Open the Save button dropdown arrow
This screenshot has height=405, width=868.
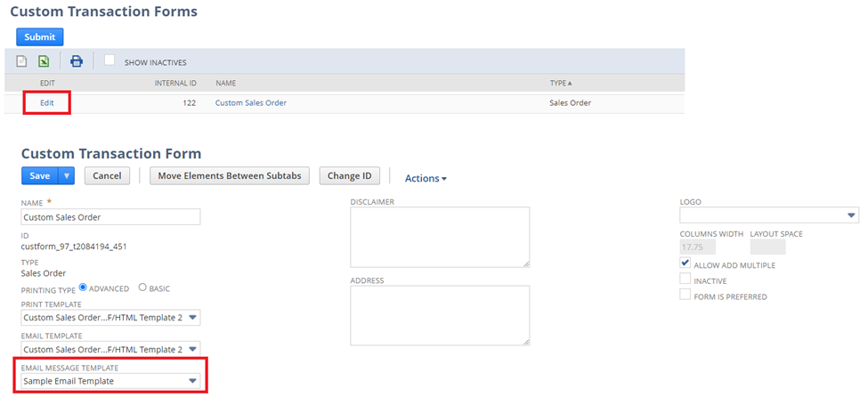67,176
